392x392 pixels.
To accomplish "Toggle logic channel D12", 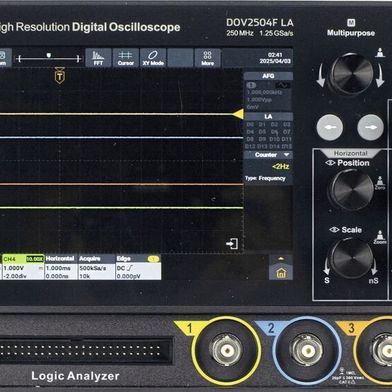I will [x=250, y=146].
